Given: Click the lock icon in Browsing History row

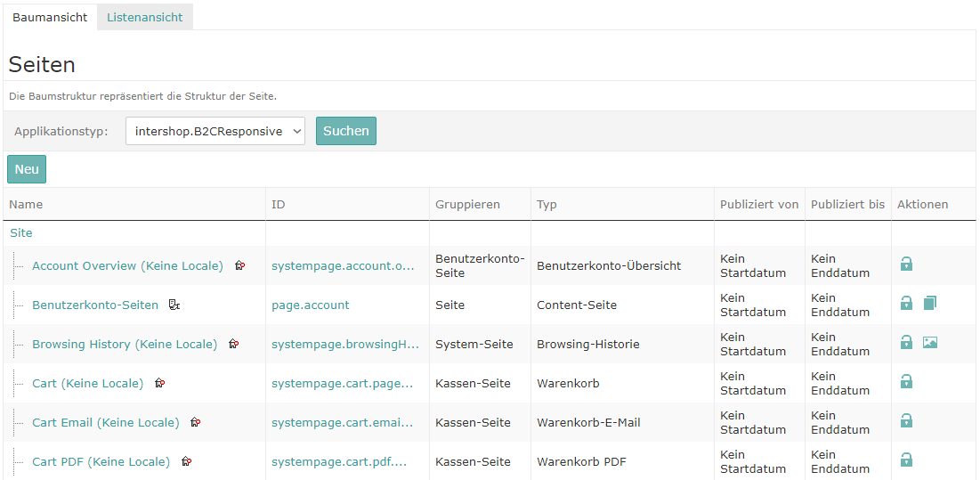Looking at the screenshot, I should coord(906,343).
